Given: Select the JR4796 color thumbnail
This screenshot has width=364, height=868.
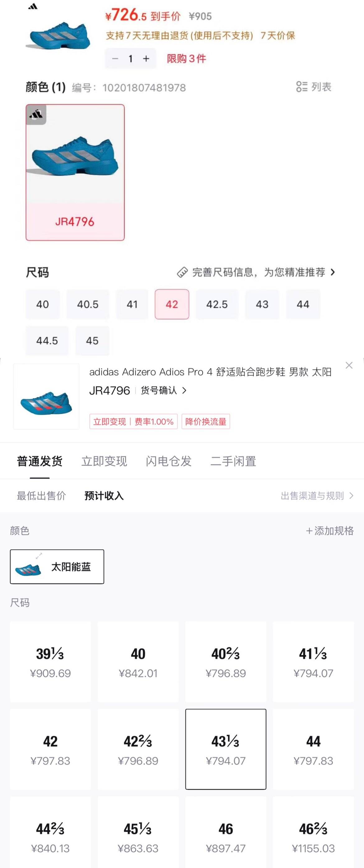Looking at the screenshot, I should [75, 172].
